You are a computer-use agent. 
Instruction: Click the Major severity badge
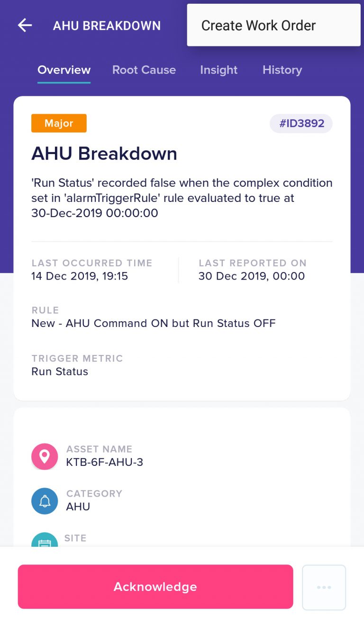coord(59,123)
